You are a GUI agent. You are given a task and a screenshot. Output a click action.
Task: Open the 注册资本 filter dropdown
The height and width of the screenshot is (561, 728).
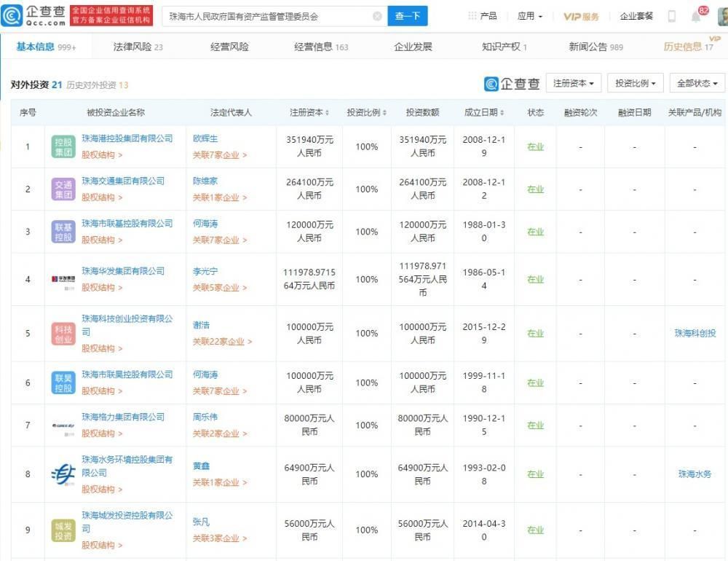(574, 83)
